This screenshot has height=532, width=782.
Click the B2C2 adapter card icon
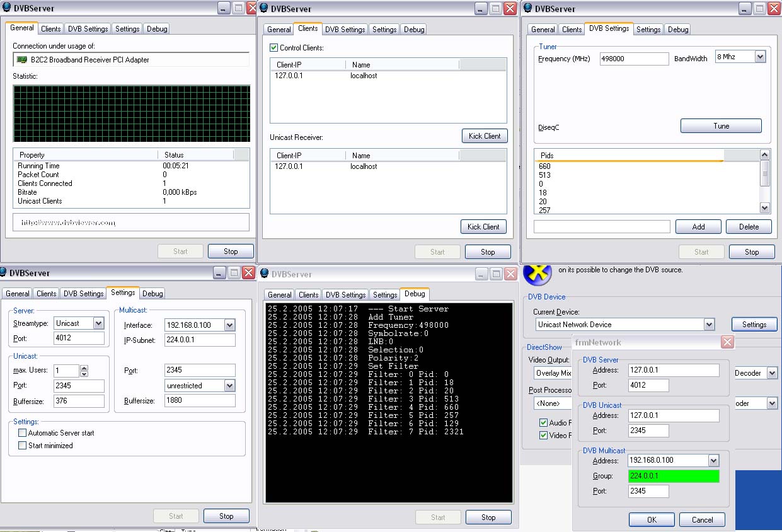pos(22,60)
